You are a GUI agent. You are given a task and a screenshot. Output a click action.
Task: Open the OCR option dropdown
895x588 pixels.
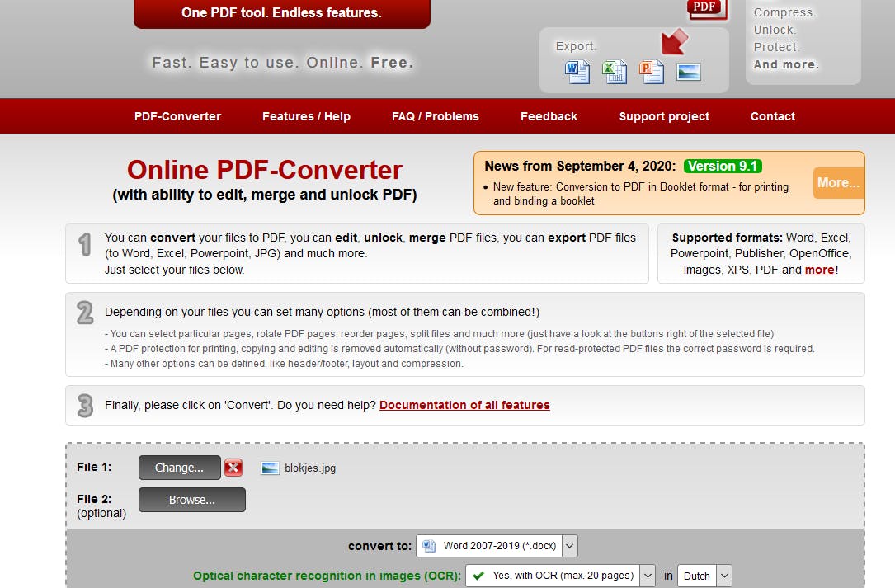tap(560, 576)
